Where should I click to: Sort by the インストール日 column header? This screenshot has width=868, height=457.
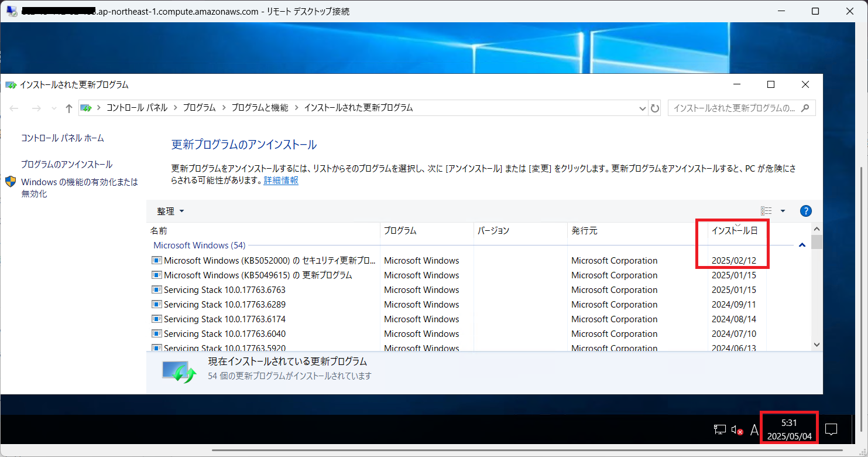coord(737,231)
